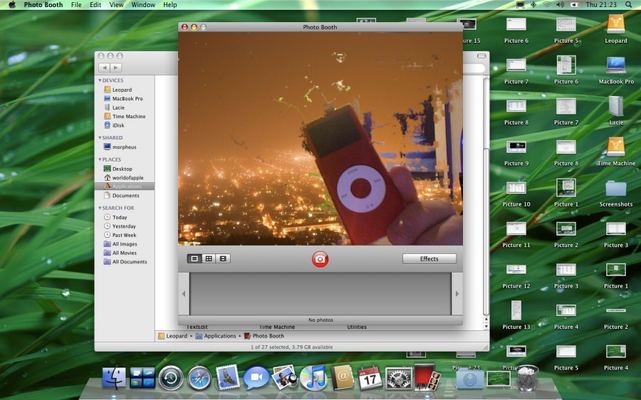The image size is (641, 400).
Task: Open Spaces from the Dock
Action: [142, 378]
